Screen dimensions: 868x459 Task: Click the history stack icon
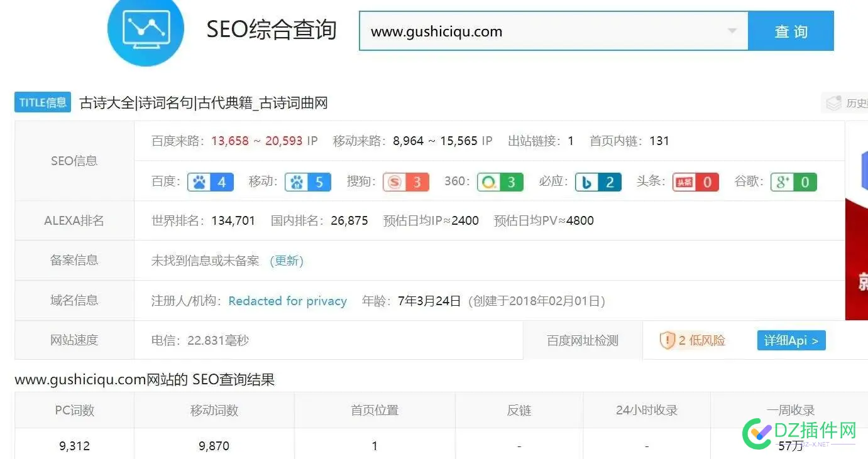point(833,103)
